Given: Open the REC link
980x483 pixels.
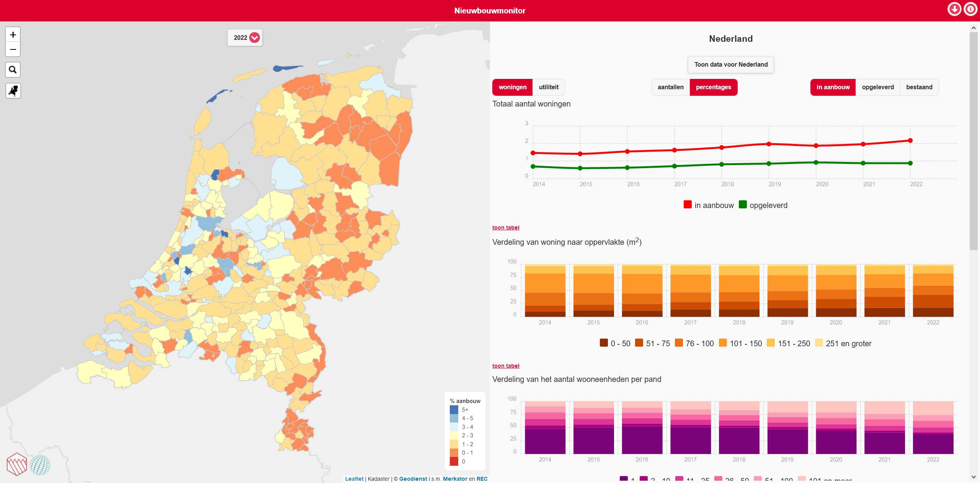Looking at the screenshot, I should click(x=482, y=479).
